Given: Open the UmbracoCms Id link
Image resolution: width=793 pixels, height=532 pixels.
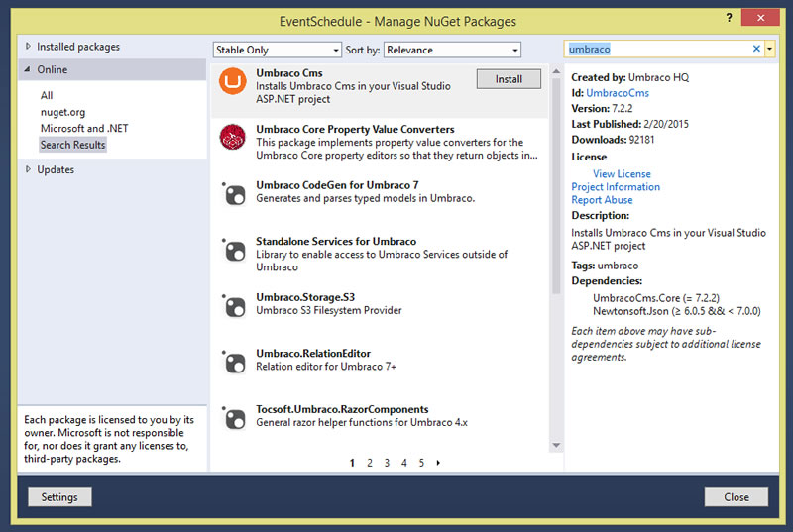Looking at the screenshot, I should click(618, 93).
